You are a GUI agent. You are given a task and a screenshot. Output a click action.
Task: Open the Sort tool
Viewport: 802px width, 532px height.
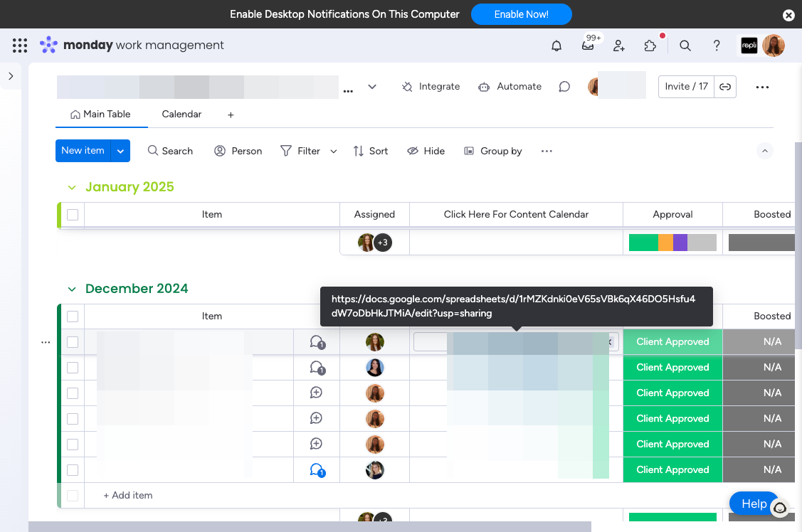click(x=371, y=151)
